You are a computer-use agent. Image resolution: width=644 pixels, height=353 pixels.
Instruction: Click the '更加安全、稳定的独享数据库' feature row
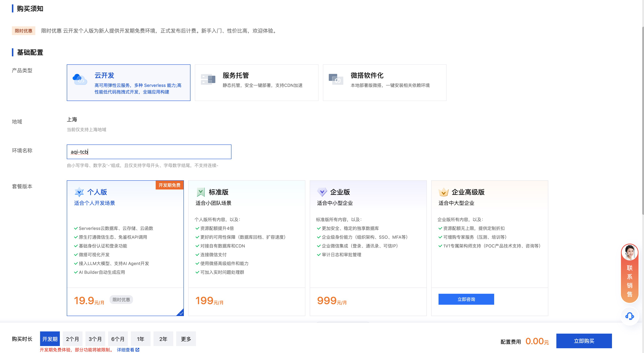tap(348, 228)
